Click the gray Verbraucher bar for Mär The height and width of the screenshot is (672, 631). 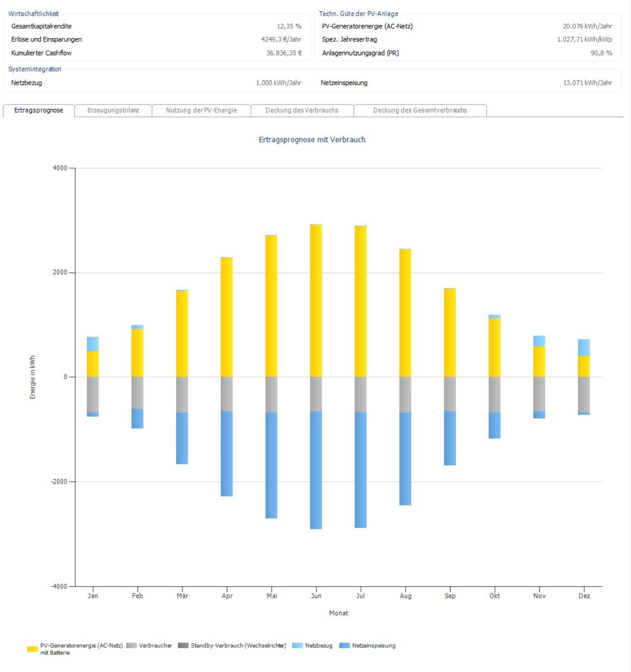tap(182, 394)
